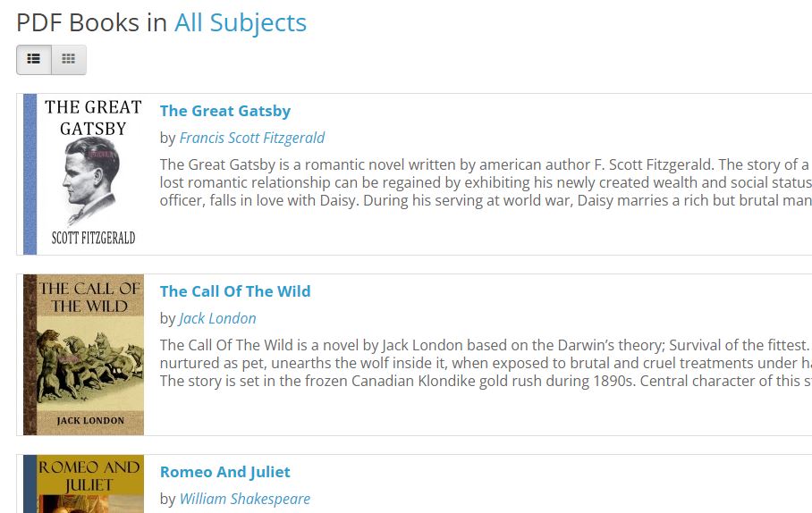812x513 pixels.
Task: Click The Call Of The Wild cover image
Action: coord(83,355)
